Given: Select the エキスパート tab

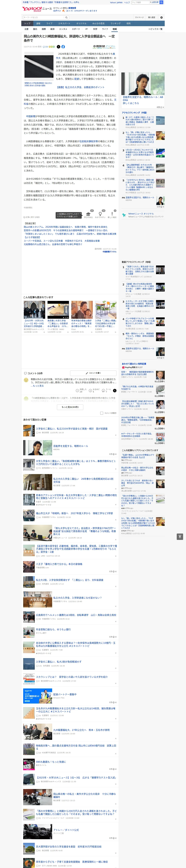Looking at the screenshot, I should [x=64, y=24].
